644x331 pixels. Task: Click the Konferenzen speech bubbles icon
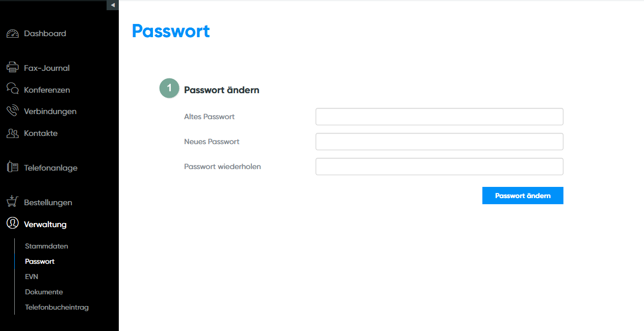click(x=12, y=89)
